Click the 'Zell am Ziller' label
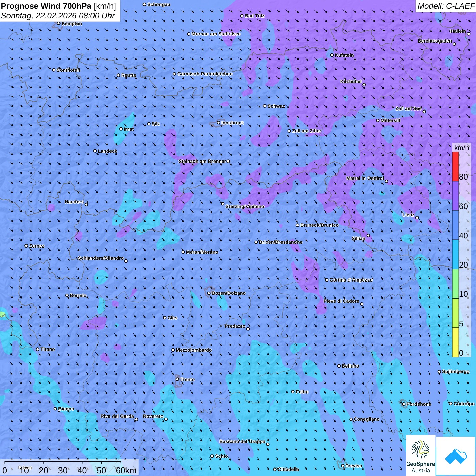 point(306,131)
